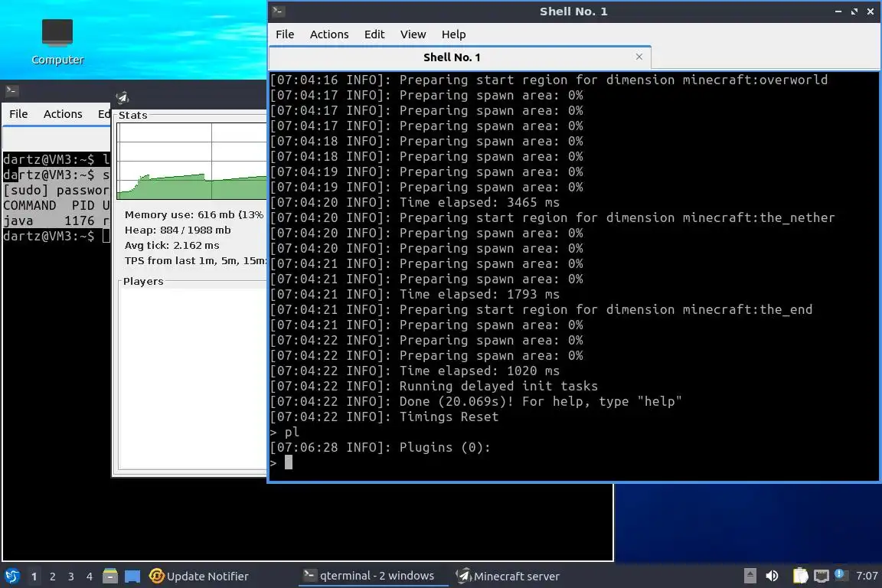Open the View menu in Shell No. 1 window
Image resolution: width=882 pixels, height=588 pixels.
point(413,34)
